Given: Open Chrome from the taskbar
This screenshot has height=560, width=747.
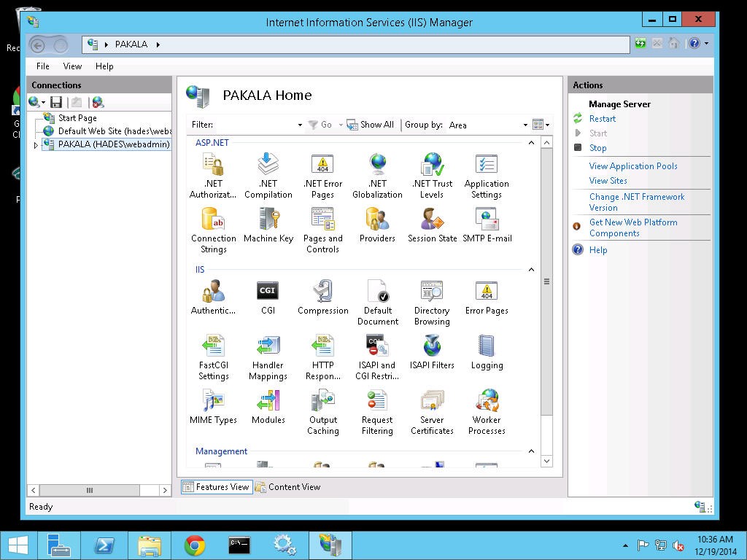Looking at the screenshot, I should [195, 545].
